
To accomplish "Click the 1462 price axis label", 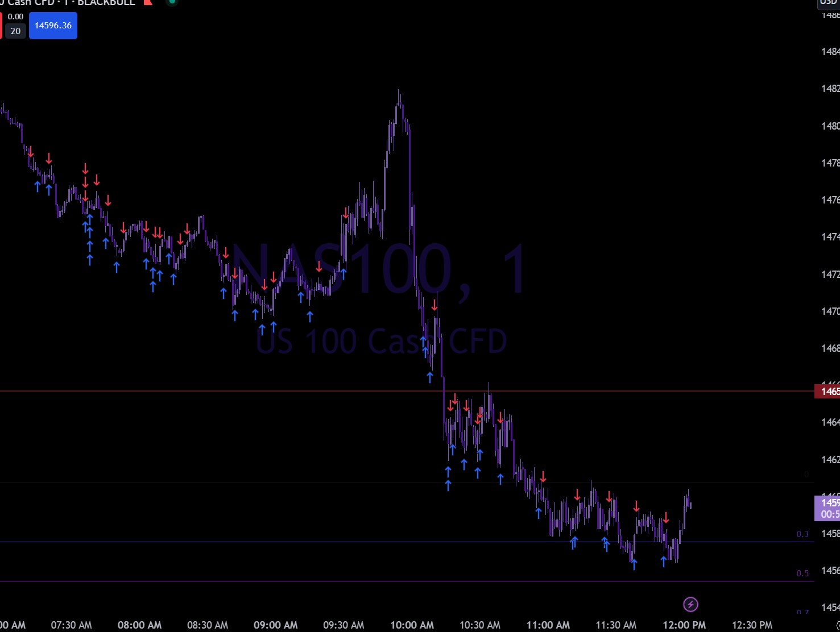I will tap(830, 459).
